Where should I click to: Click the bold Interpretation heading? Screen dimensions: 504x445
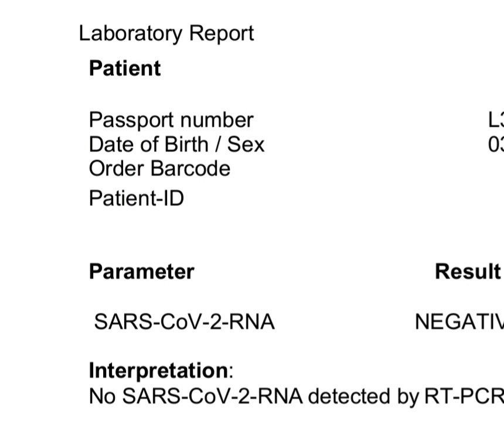(158, 371)
